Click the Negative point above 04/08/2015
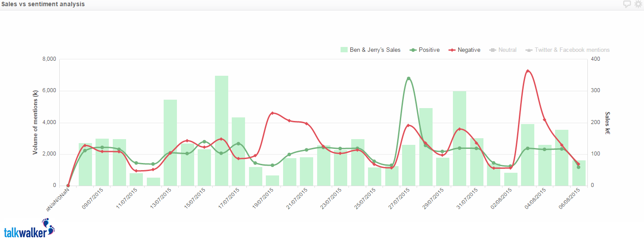 tap(544, 120)
